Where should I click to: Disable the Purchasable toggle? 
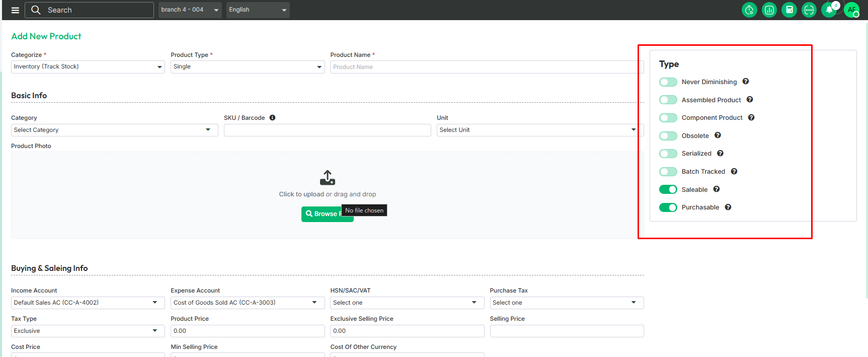668,207
